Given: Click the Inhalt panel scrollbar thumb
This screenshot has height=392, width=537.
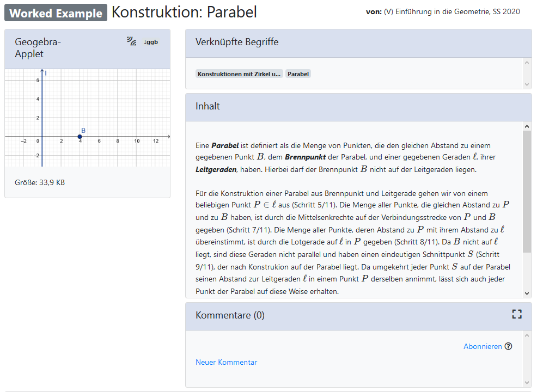Looking at the screenshot, I should pyautogui.click(x=527, y=191).
